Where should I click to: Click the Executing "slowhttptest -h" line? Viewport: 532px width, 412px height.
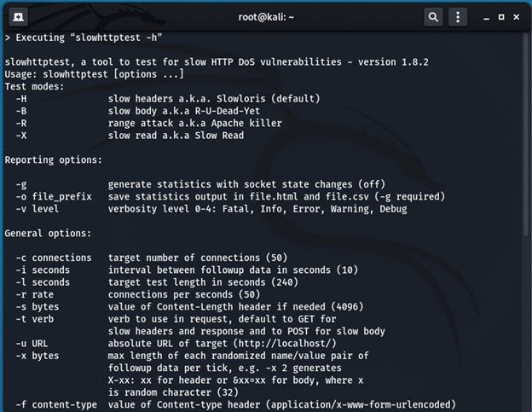click(84, 38)
